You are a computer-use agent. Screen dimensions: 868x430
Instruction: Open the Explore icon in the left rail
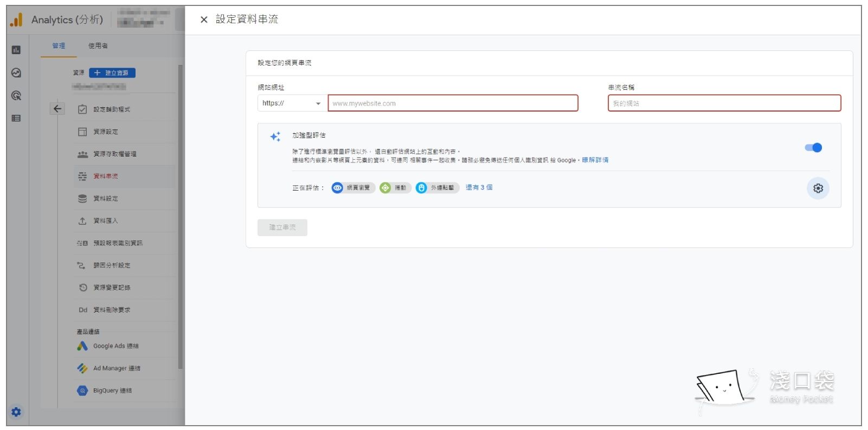(16, 73)
